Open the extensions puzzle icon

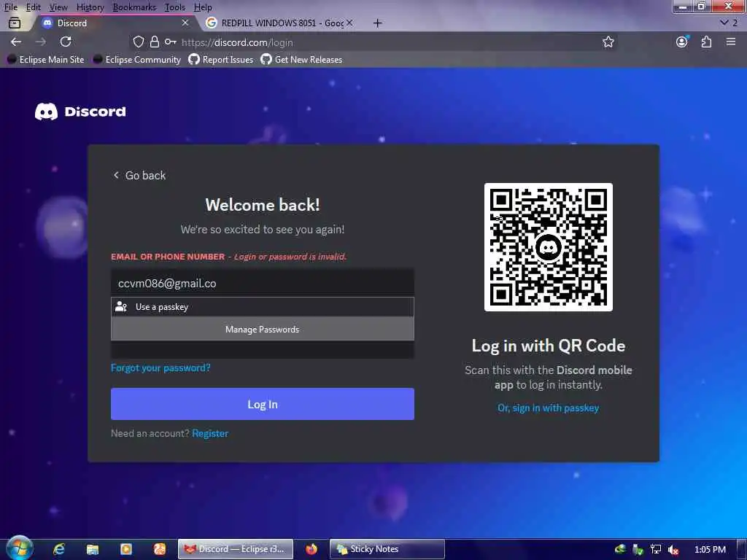pyautogui.click(x=706, y=42)
